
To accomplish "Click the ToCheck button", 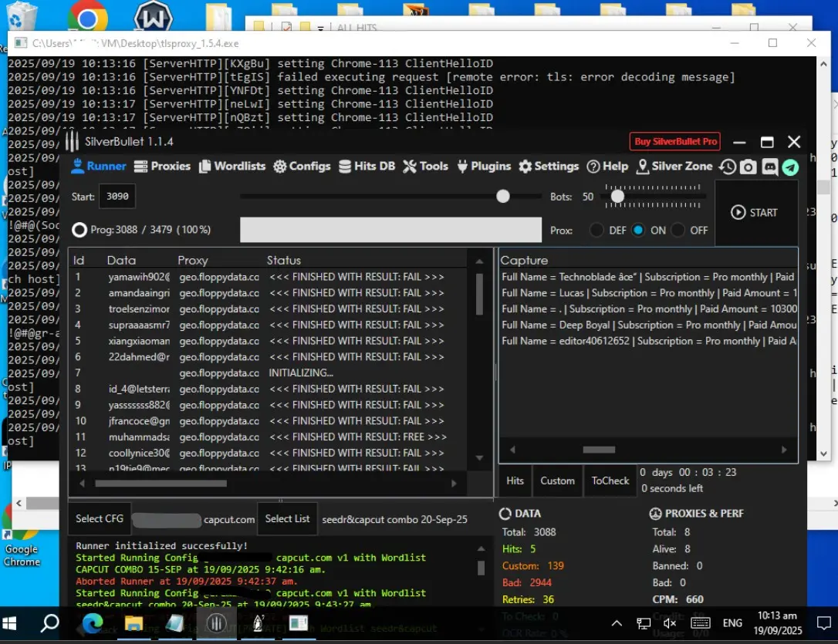I will click(x=610, y=480).
